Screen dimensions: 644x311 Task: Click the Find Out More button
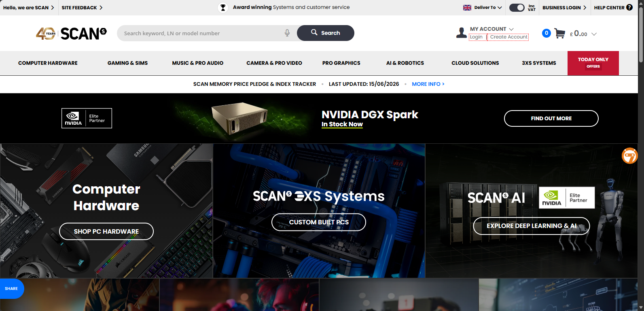point(551,118)
